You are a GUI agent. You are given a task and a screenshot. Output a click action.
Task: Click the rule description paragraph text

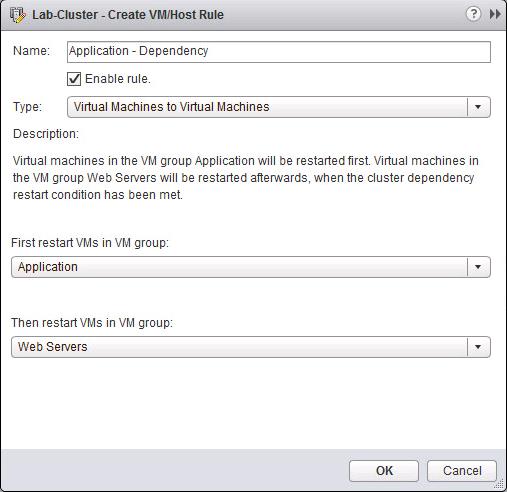point(246,178)
